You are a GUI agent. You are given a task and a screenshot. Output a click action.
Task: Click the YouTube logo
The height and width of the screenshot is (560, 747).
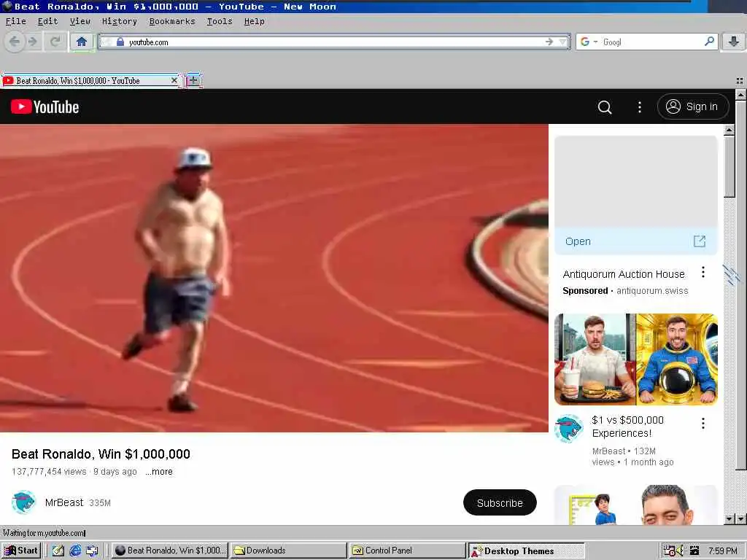coord(44,106)
